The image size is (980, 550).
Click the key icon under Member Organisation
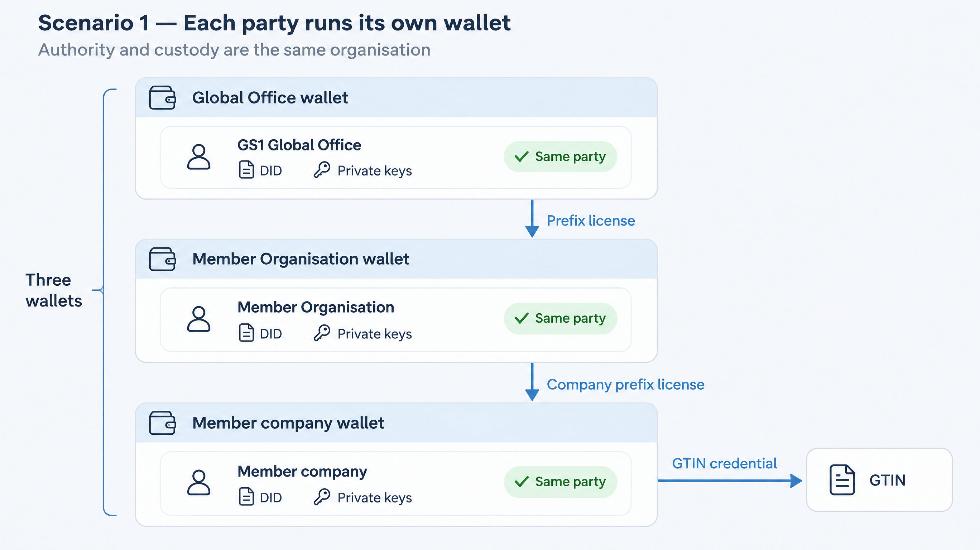point(322,333)
